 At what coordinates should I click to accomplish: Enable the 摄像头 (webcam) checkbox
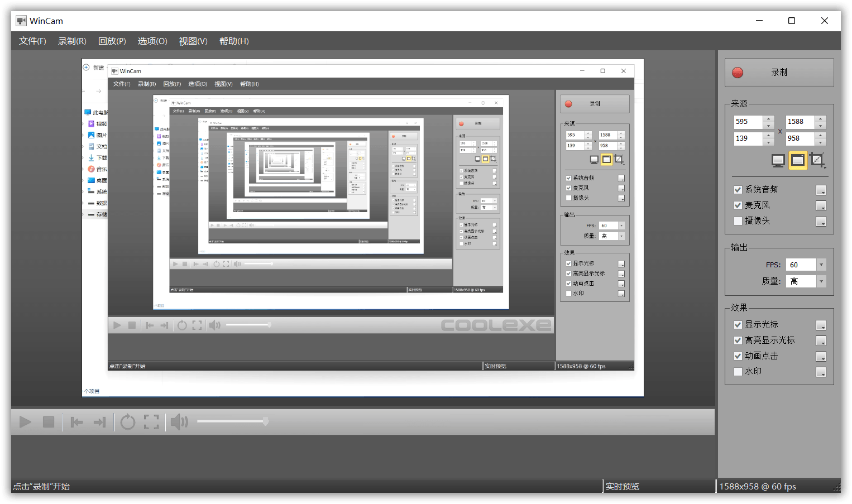pos(738,221)
